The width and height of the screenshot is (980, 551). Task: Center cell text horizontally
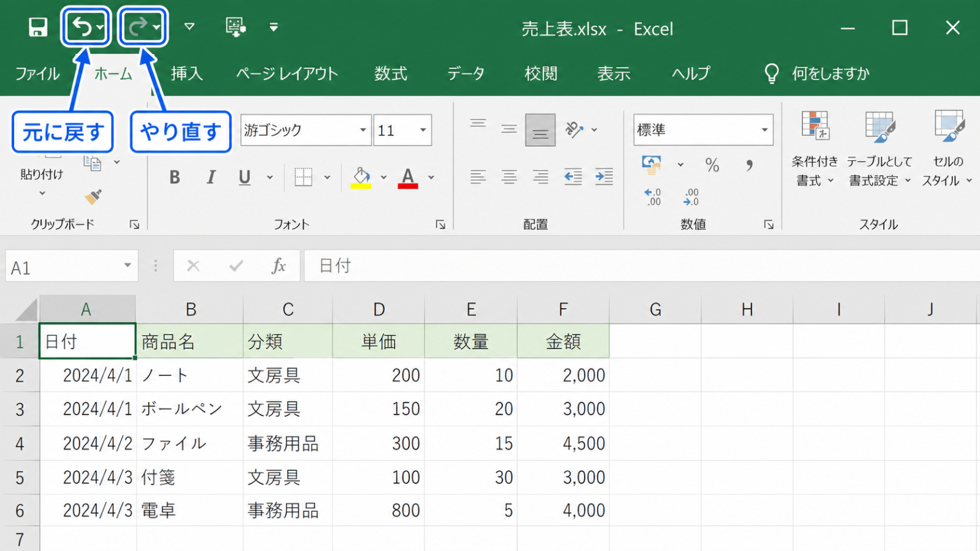509,178
